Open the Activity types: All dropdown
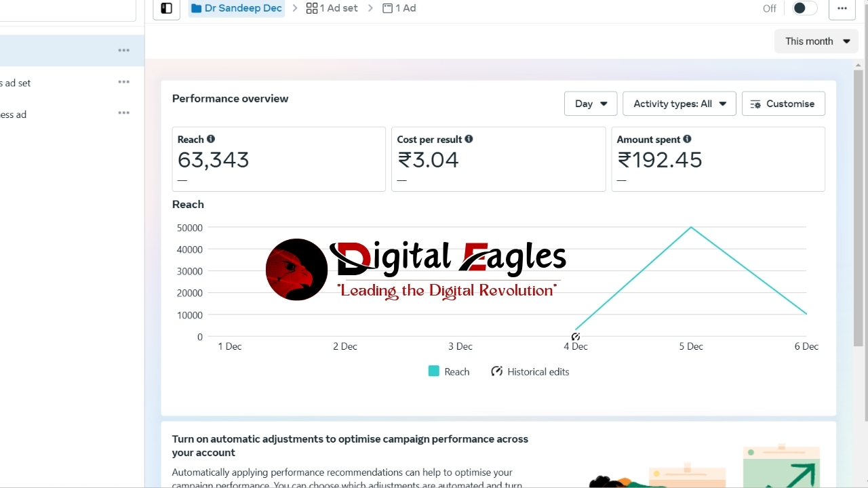The width and height of the screenshot is (868, 488). pos(679,104)
